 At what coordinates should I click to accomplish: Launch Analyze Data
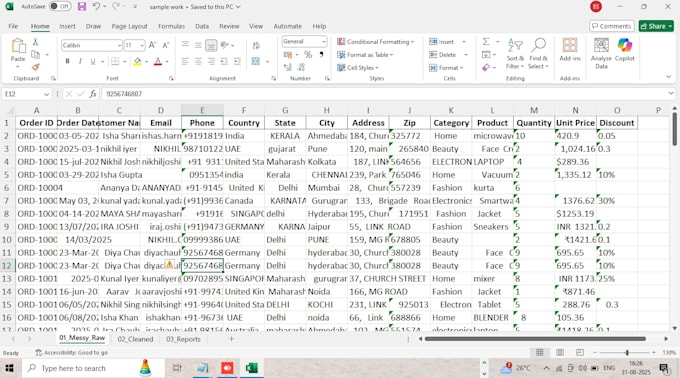(601, 53)
